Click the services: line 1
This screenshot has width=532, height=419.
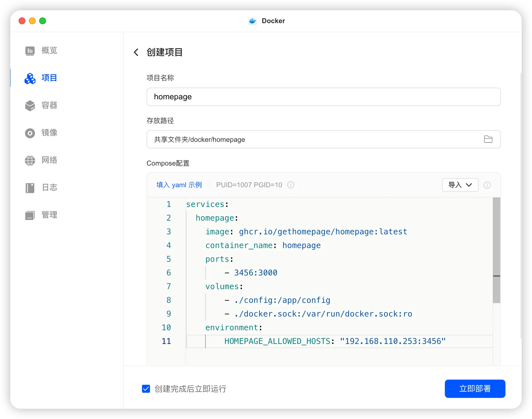pyautogui.click(x=207, y=204)
